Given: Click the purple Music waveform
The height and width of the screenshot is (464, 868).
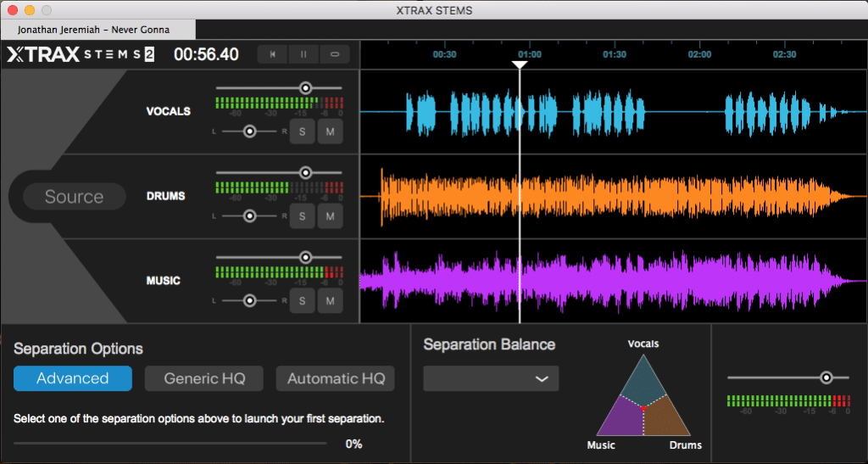Looking at the screenshot, I should pyautogui.click(x=614, y=282).
